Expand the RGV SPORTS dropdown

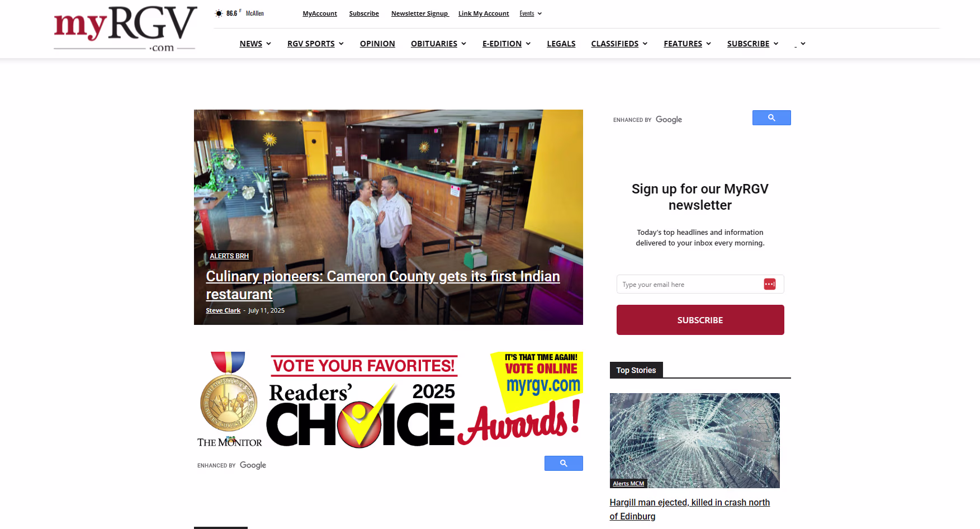coord(315,44)
